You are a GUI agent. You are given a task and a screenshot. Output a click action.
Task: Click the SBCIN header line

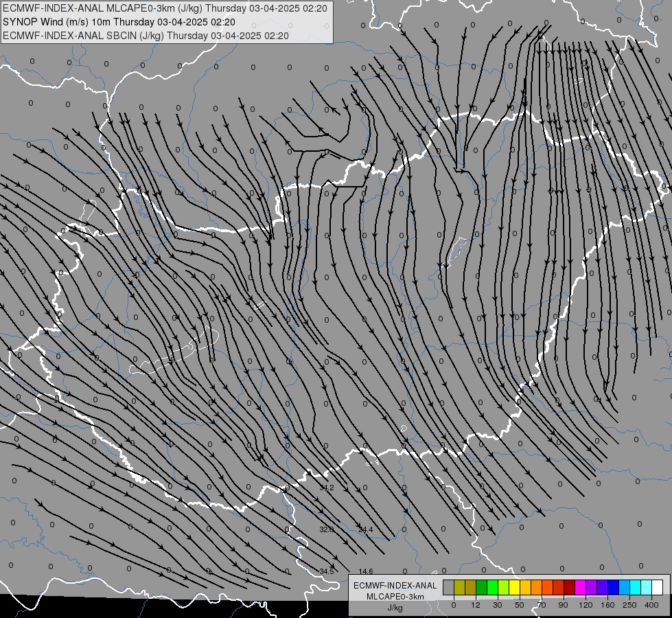tap(146, 36)
